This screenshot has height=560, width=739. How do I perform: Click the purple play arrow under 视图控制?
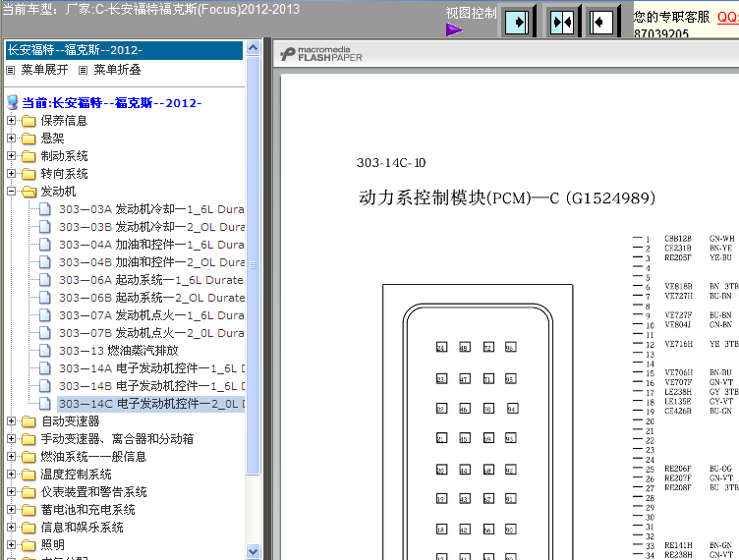tap(454, 30)
